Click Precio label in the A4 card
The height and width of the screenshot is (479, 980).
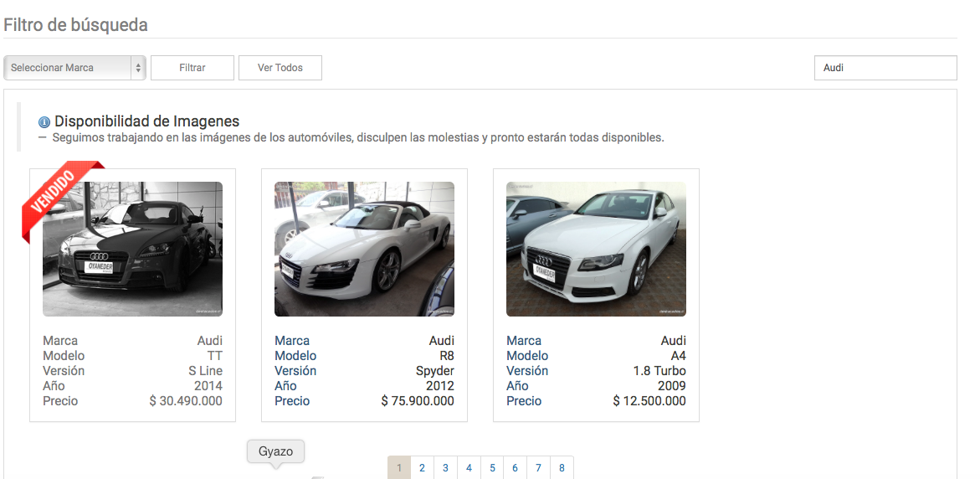tap(524, 401)
